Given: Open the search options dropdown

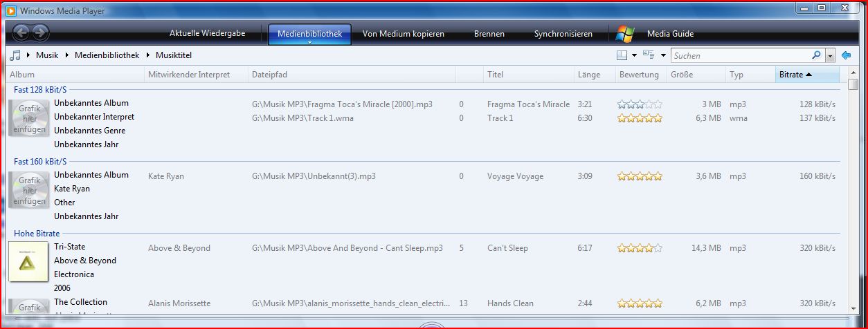Looking at the screenshot, I should (x=830, y=55).
